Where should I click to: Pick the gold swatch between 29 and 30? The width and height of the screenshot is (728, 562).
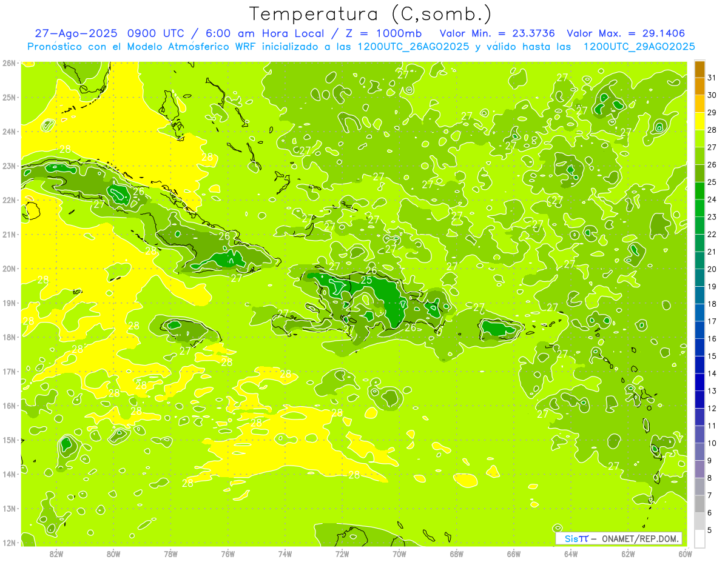(x=699, y=104)
